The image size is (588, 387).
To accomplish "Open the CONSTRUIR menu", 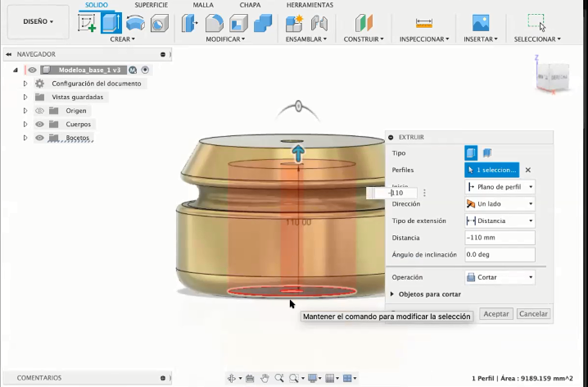I will coord(364,39).
